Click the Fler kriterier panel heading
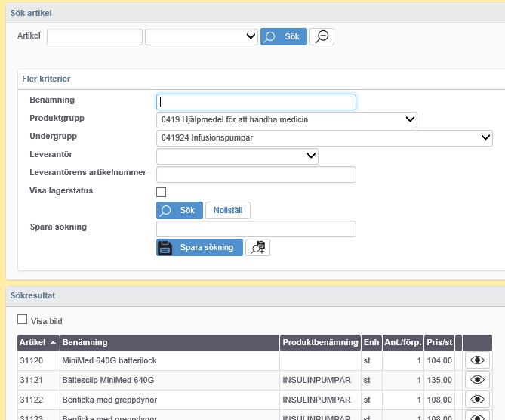Image resolution: width=505 pixels, height=420 pixels. point(46,79)
